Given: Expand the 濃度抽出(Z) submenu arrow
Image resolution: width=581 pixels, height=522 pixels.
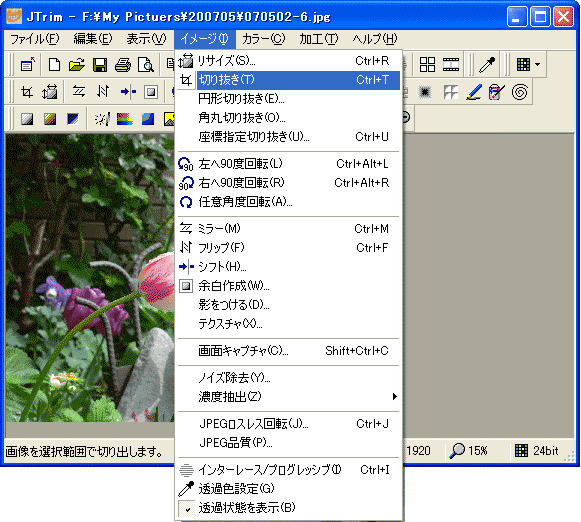Looking at the screenshot, I should [395, 397].
